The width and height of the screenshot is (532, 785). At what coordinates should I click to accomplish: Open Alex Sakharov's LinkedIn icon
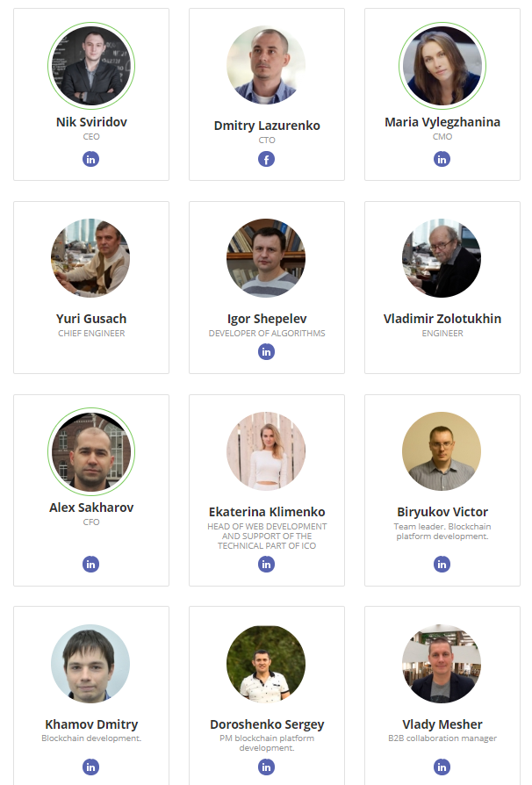tap(90, 565)
